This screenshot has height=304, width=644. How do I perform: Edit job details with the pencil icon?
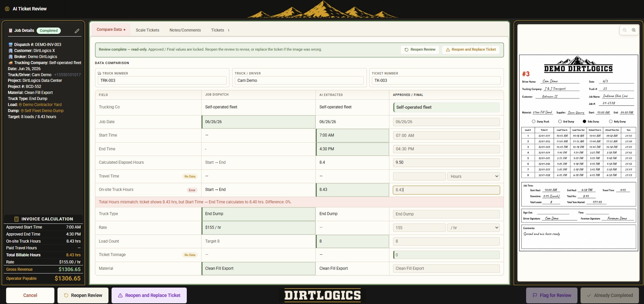pyautogui.click(x=77, y=31)
